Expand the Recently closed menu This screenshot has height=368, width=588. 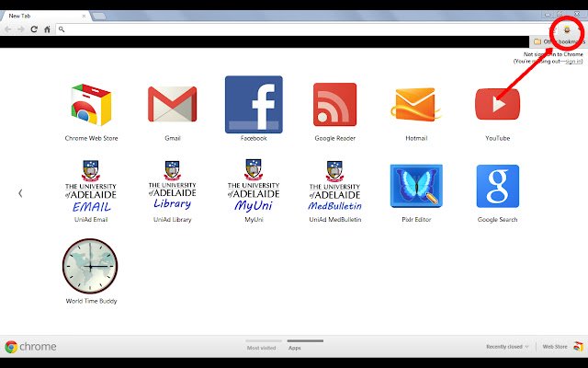click(507, 347)
